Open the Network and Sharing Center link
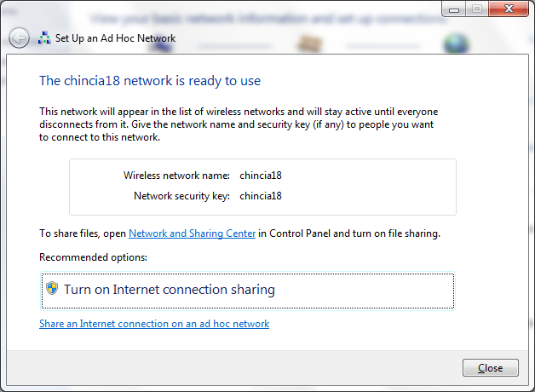Viewport: 535px width, 392px height. 192,233
